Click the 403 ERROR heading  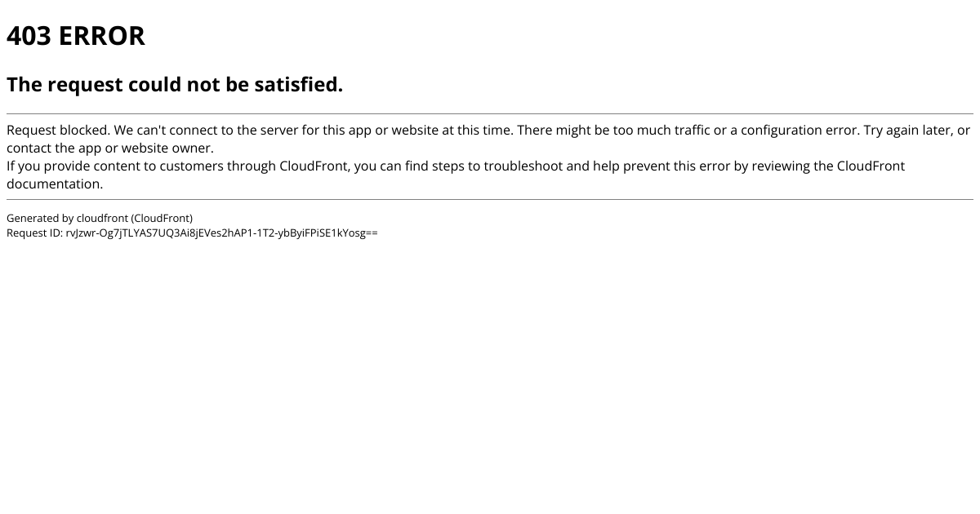coord(76,36)
